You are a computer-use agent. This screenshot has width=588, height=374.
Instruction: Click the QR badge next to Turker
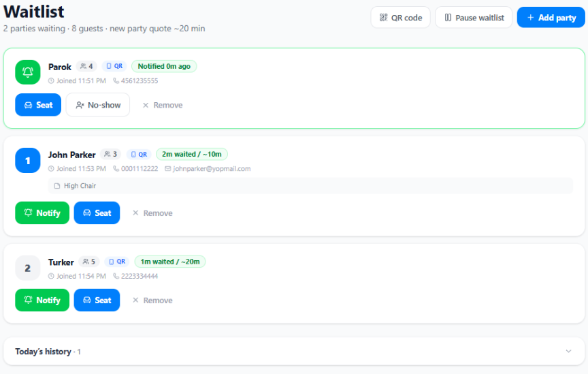[x=117, y=262]
